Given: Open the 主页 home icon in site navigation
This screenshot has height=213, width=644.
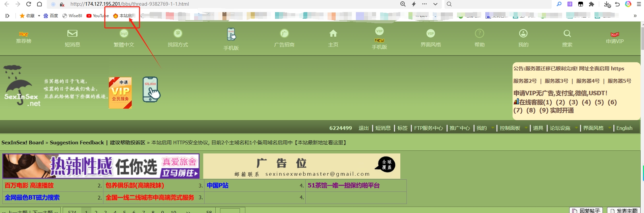Looking at the screenshot, I should [333, 34].
